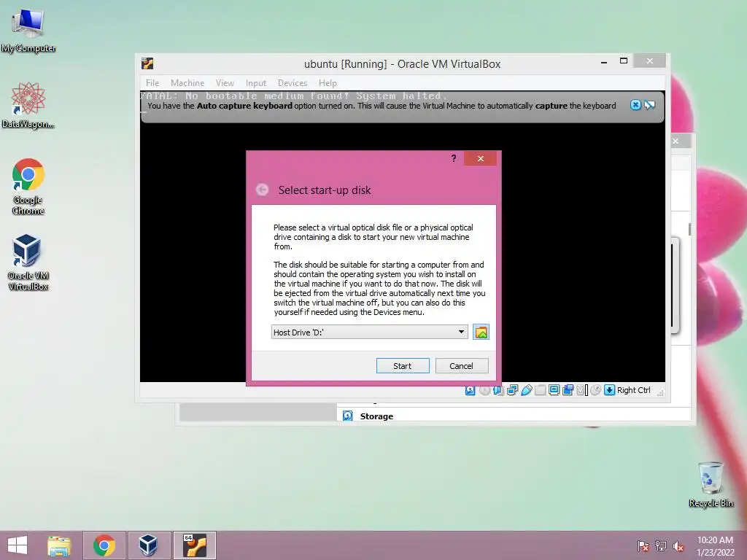Click the VirtualBox Manager window scrollbar

click(689, 228)
